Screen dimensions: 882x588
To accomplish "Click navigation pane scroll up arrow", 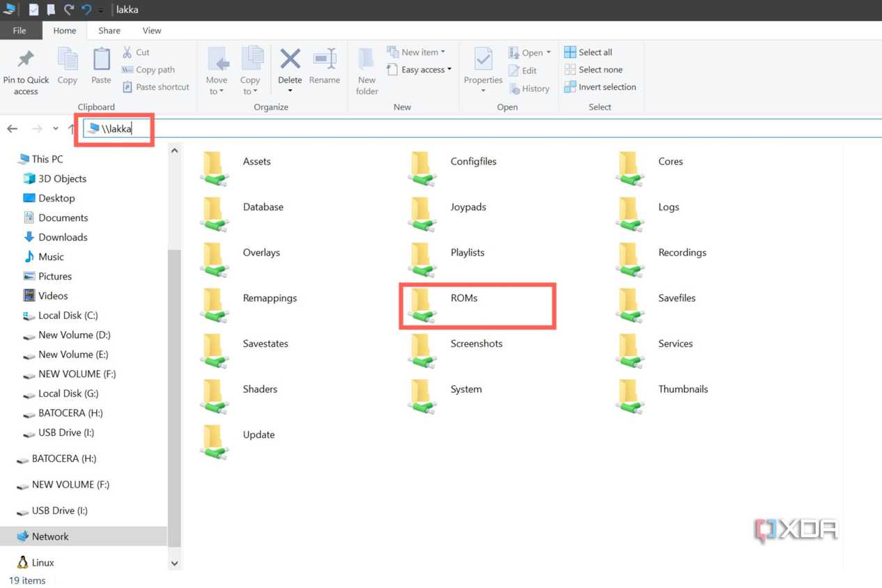I will point(174,150).
